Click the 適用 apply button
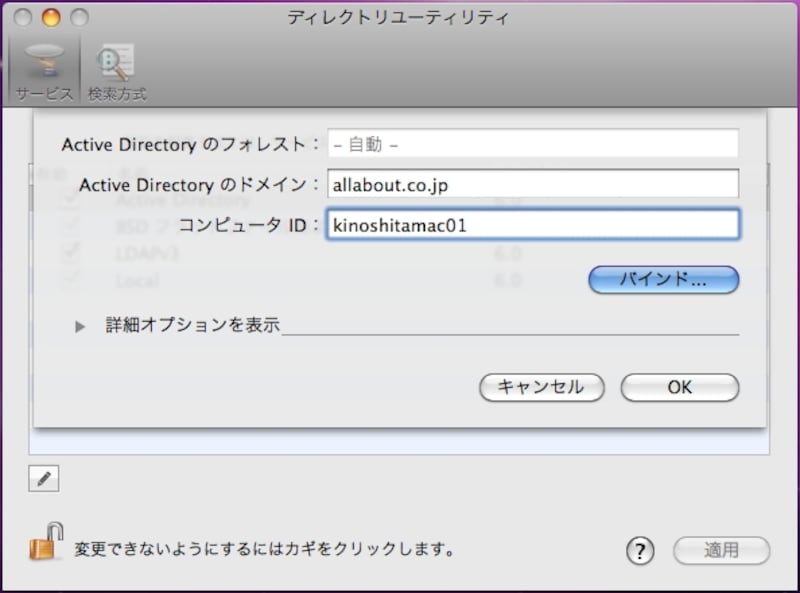The height and width of the screenshot is (593, 800). (x=721, y=550)
